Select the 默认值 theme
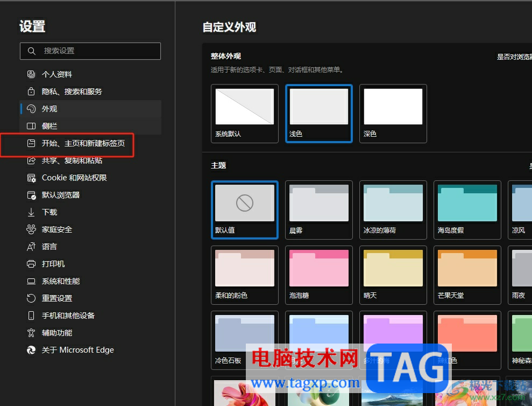Viewport: 532px width, 406px height. point(245,210)
